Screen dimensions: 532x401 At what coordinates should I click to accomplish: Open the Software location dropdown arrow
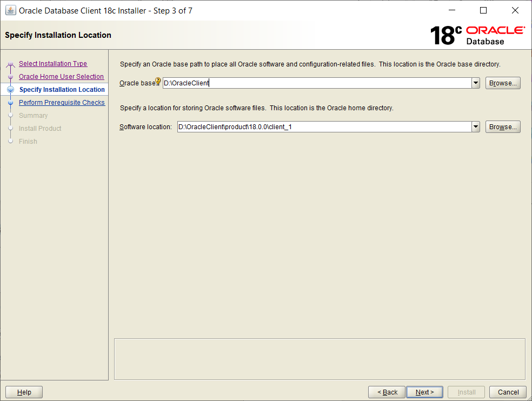[x=476, y=127]
